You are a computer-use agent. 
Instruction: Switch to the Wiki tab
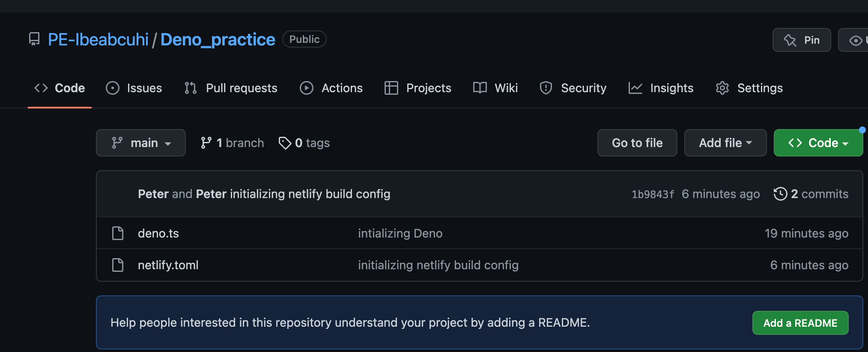click(495, 88)
